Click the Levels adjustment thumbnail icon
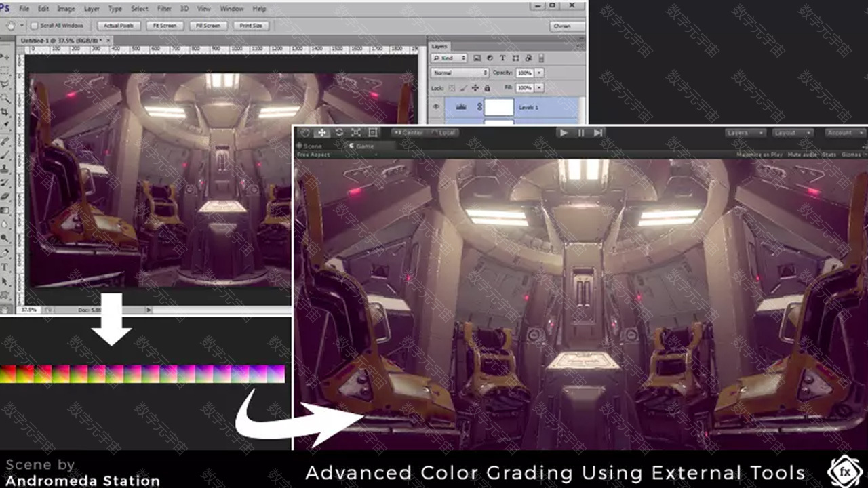Screen dimensions: 868x488 [x=461, y=106]
